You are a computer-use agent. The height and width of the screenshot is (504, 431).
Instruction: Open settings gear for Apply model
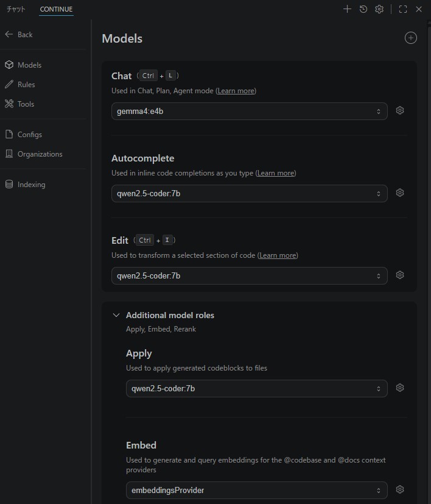[400, 388]
